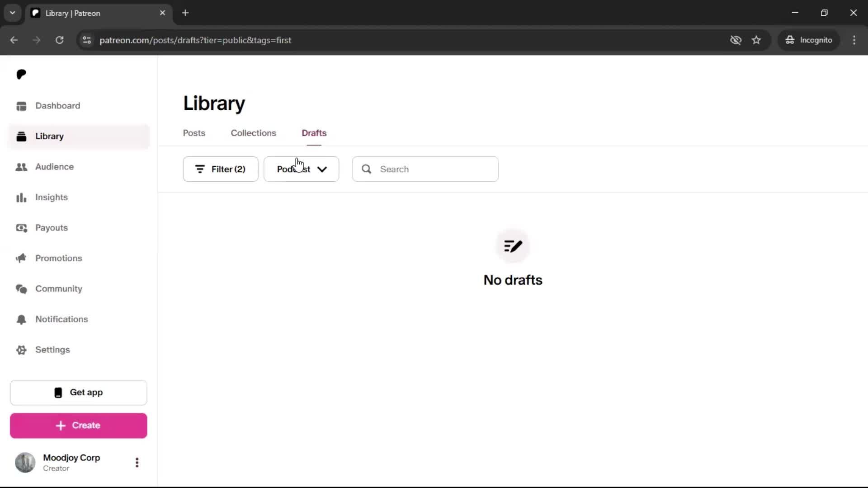Expand the Podcast type dropdown

click(x=302, y=169)
